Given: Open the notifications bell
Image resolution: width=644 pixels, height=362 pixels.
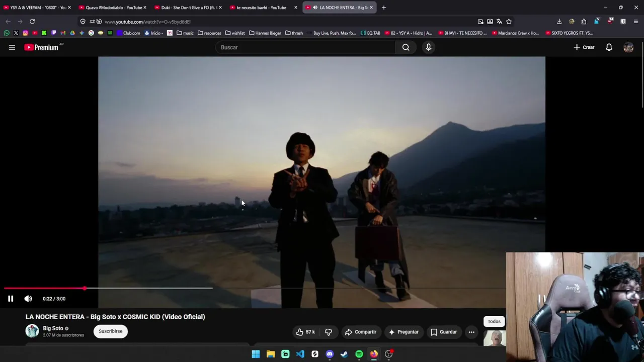Looking at the screenshot, I should pyautogui.click(x=609, y=47).
